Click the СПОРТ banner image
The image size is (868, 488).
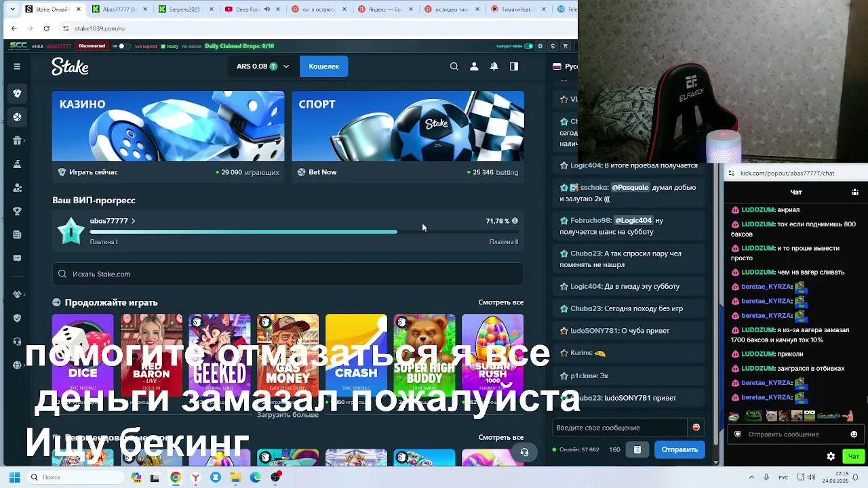pos(408,126)
